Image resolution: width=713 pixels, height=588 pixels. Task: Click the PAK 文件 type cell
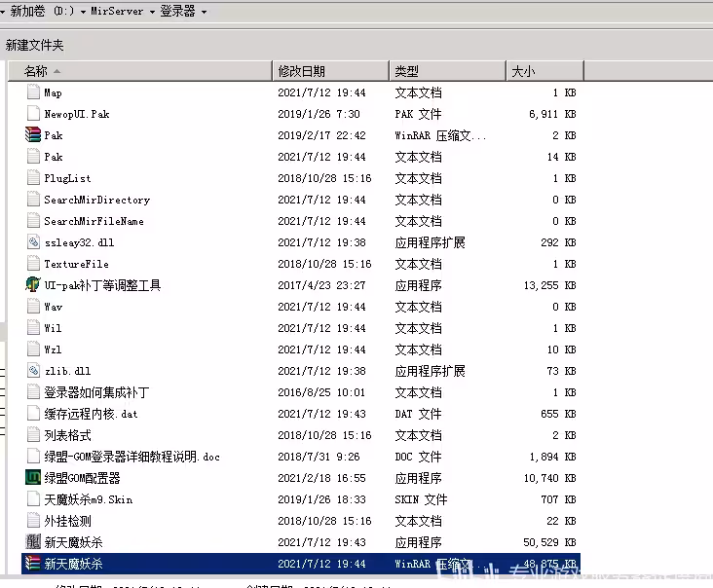click(418, 114)
